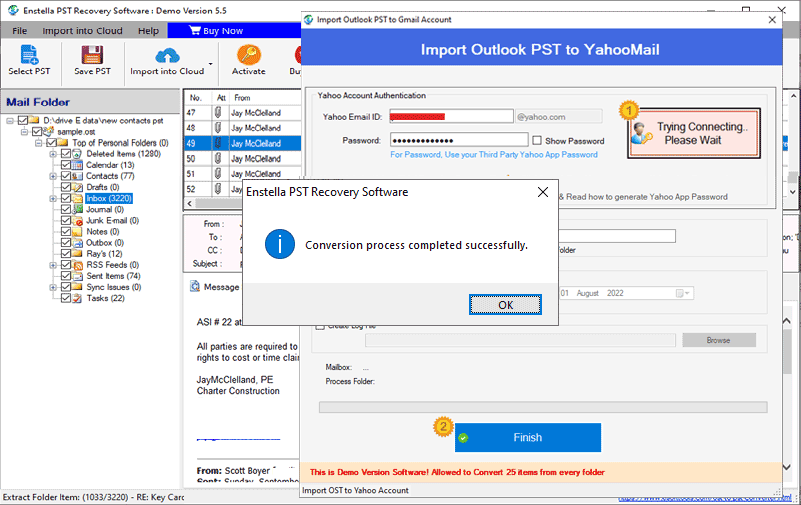Expand the Contacts tree node
The height and width of the screenshot is (505, 801).
coord(53,176)
